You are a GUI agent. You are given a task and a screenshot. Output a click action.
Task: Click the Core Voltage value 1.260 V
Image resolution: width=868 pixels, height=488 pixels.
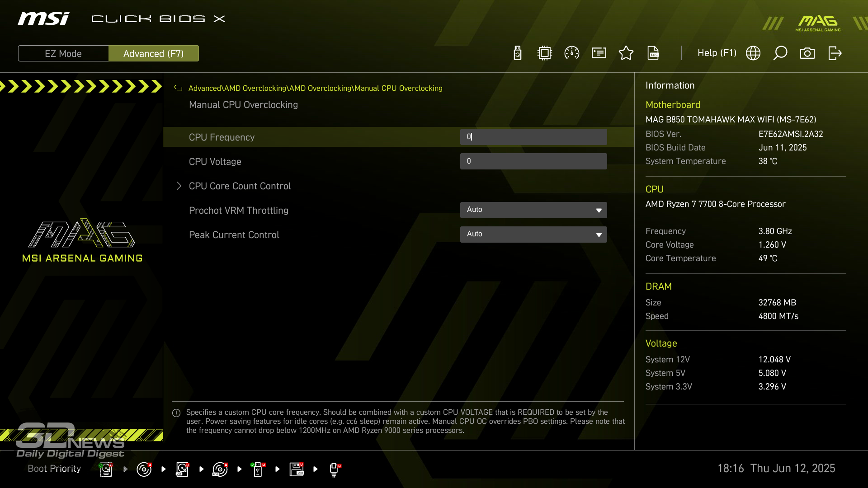tap(772, 245)
